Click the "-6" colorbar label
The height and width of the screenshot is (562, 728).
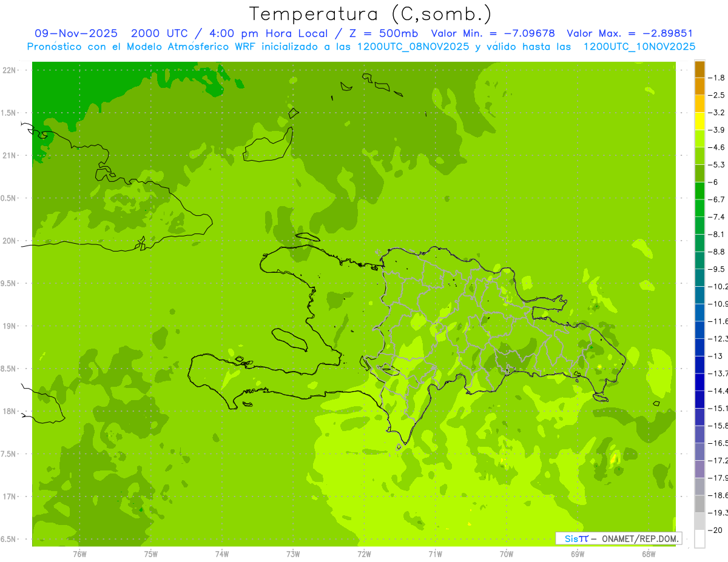(714, 182)
